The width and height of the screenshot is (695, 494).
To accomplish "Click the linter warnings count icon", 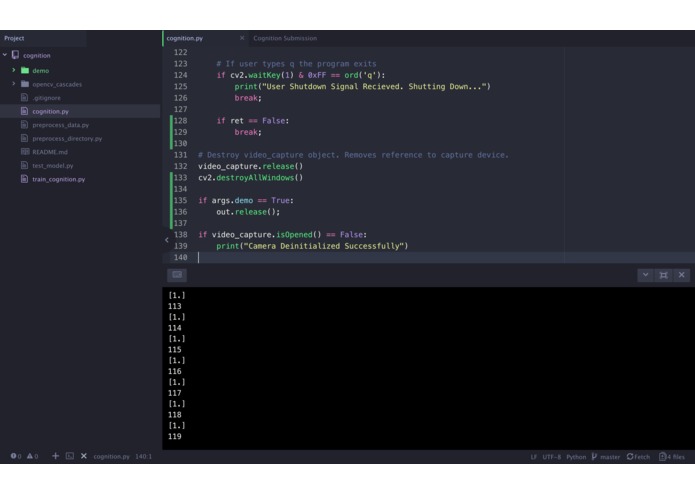I will coord(32,456).
